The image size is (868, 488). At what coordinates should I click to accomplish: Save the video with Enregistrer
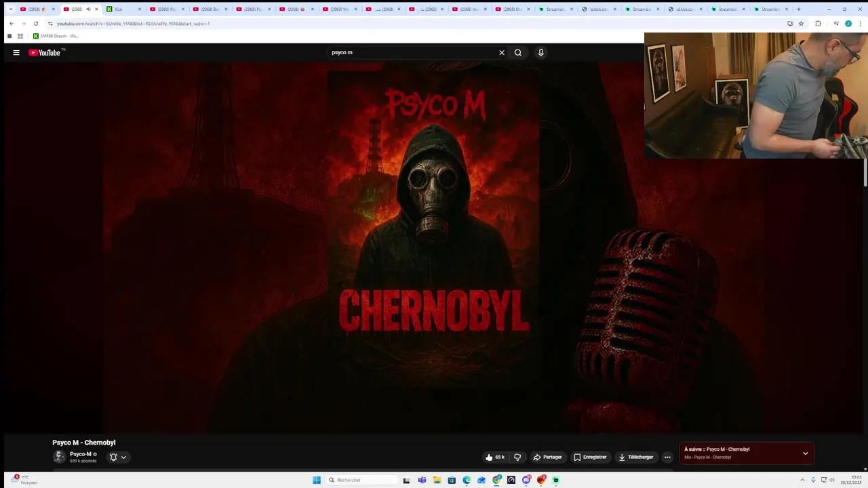pos(590,457)
